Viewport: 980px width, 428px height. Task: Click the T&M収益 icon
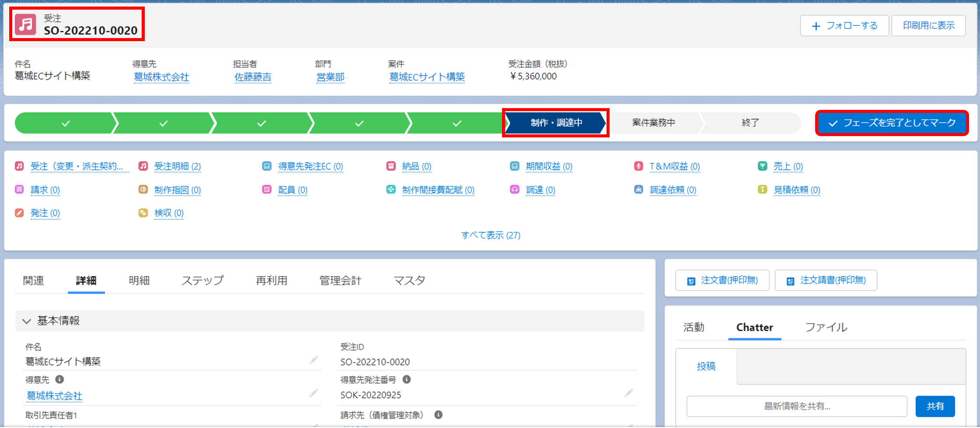638,166
